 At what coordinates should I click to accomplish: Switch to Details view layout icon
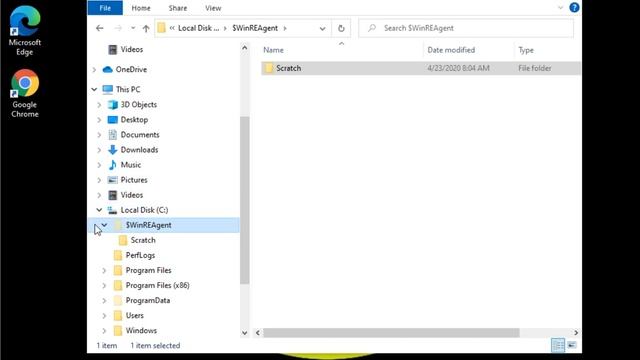pyautogui.click(x=558, y=345)
